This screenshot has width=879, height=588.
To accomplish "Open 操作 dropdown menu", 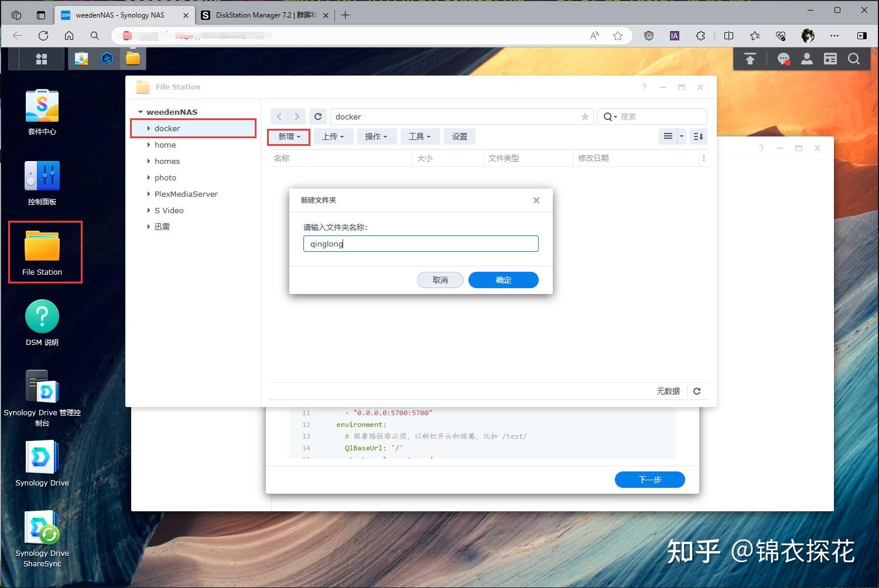I will (376, 136).
